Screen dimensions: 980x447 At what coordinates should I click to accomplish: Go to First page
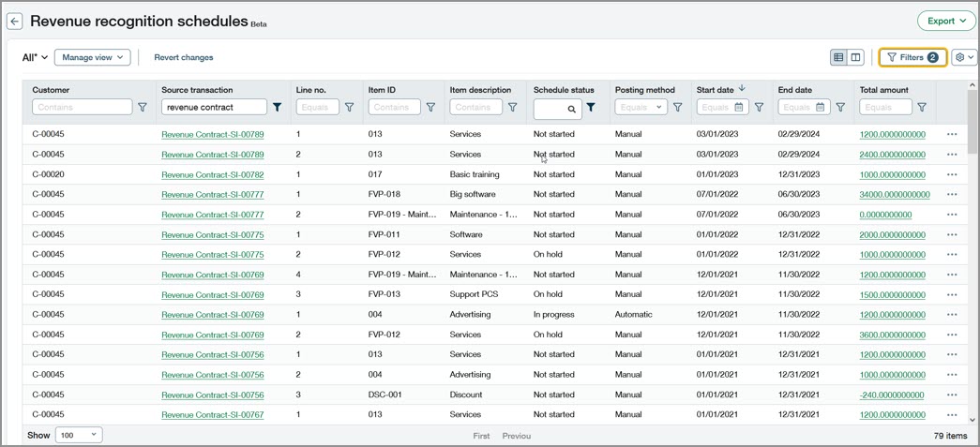click(x=481, y=436)
